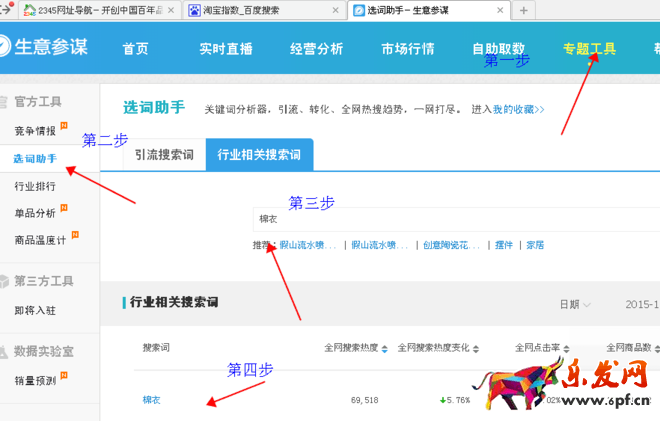Open a new browser tab

[524, 11]
